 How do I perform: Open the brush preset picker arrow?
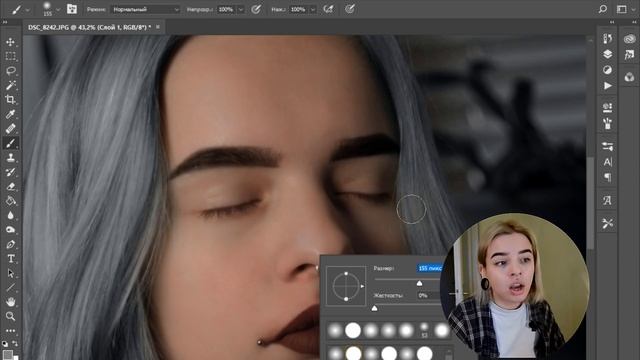pyautogui.click(x=58, y=9)
